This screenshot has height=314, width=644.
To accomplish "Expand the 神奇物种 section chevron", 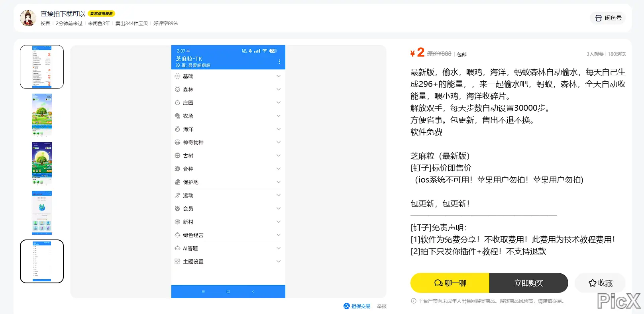I will pos(279,142).
